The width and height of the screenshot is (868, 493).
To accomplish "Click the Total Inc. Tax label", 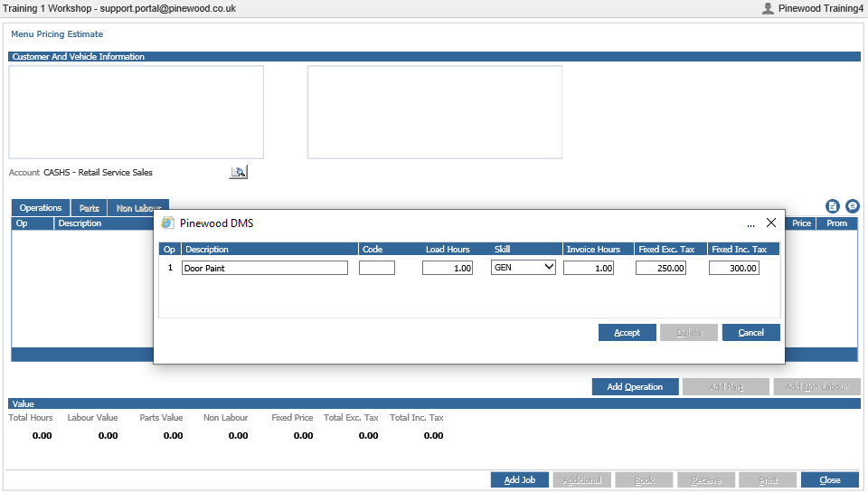I will coord(416,418).
